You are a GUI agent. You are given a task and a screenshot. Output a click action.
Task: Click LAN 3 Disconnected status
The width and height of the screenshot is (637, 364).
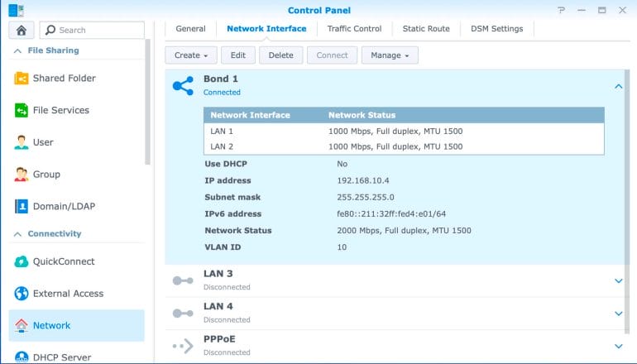[227, 287]
